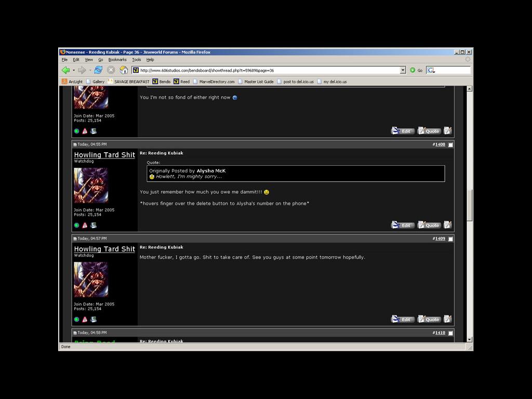532x399 pixels.
Task: Click the green Go button icon
Action: [x=413, y=70]
